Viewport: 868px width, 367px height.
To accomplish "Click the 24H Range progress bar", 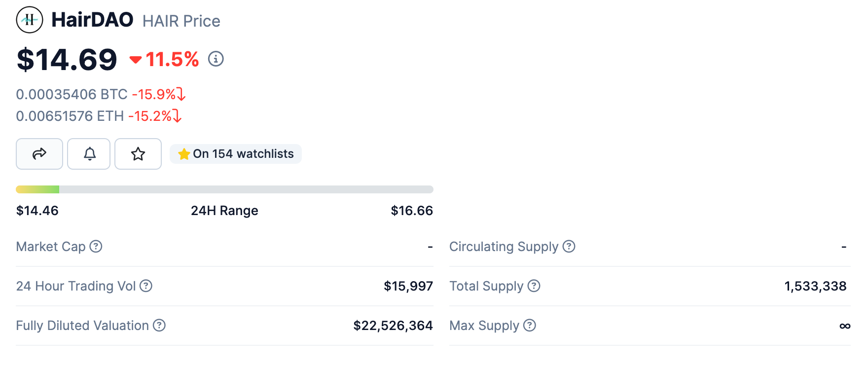I will pos(224,189).
